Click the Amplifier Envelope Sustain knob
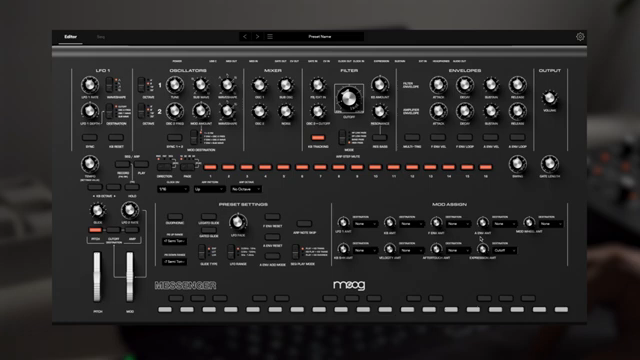This screenshot has height=360, width=640. [491, 111]
